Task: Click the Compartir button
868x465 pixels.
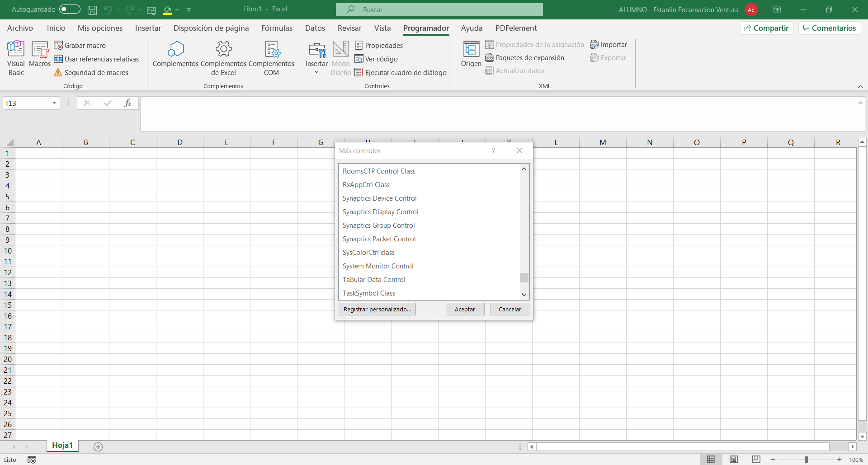Action: pos(767,28)
